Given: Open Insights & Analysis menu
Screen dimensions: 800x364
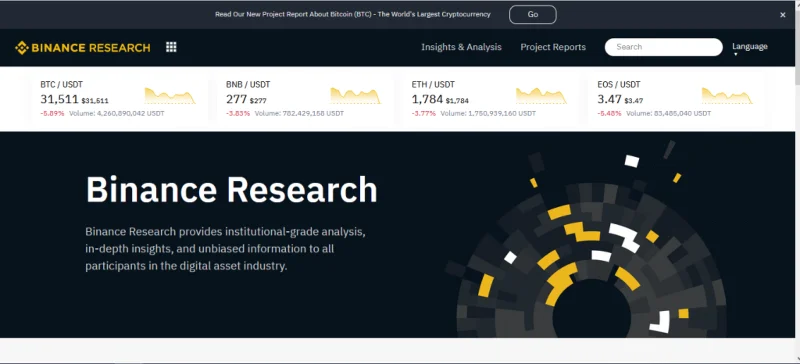Looking at the screenshot, I should [461, 47].
